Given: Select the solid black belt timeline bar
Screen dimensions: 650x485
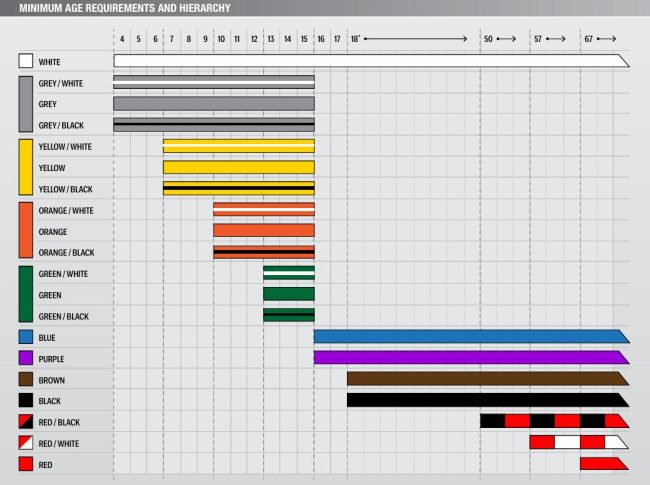Looking at the screenshot, I should click(485, 400).
